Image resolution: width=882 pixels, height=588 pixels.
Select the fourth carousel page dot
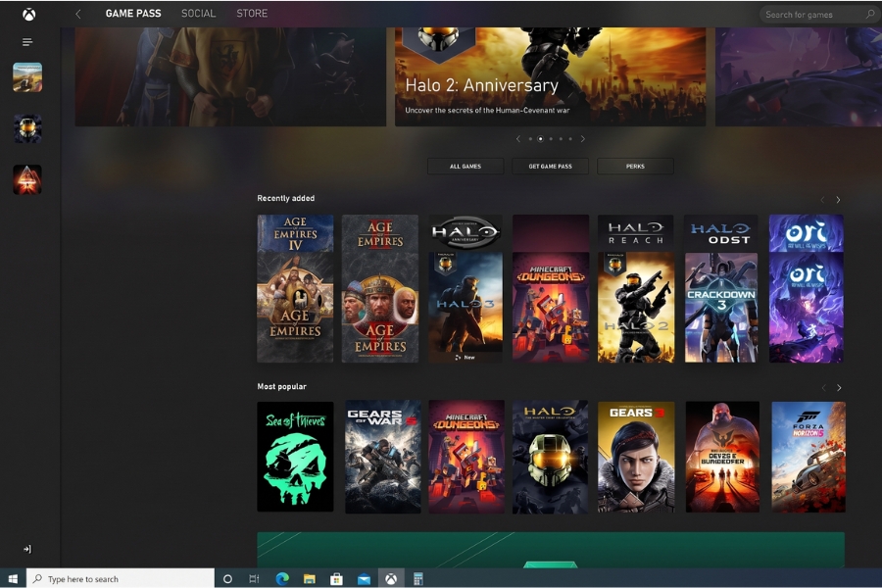(561, 139)
